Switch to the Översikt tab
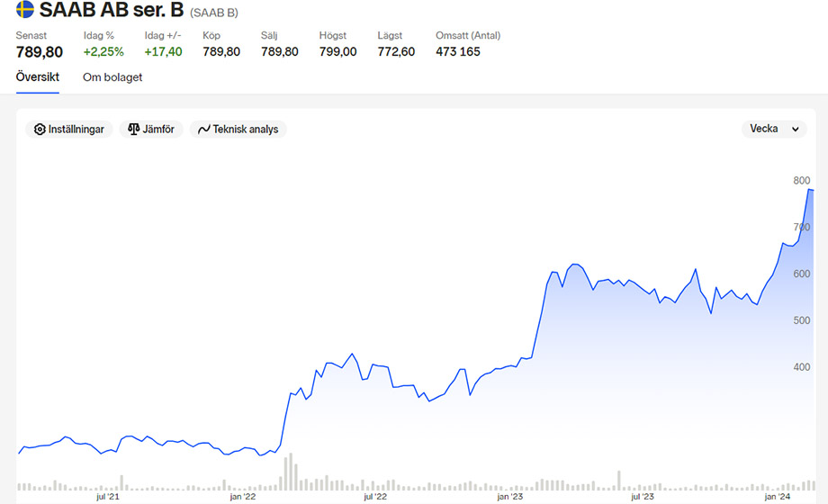828x504 pixels. click(38, 77)
